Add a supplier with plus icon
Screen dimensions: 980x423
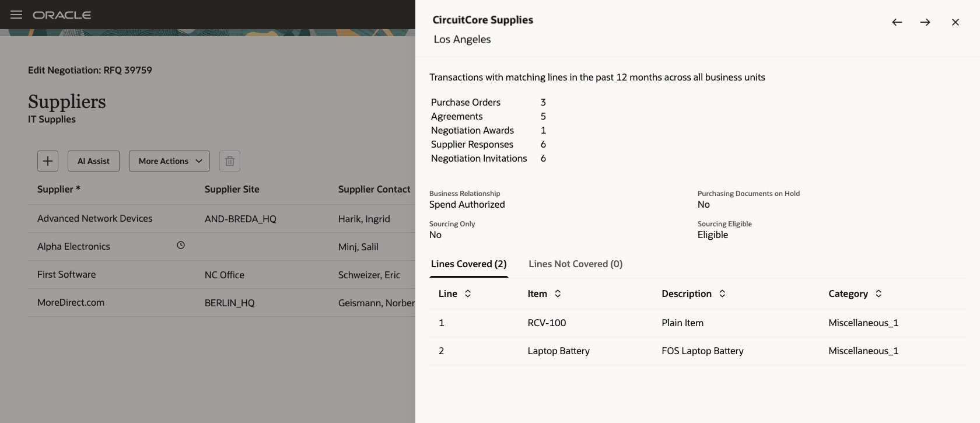(48, 161)
